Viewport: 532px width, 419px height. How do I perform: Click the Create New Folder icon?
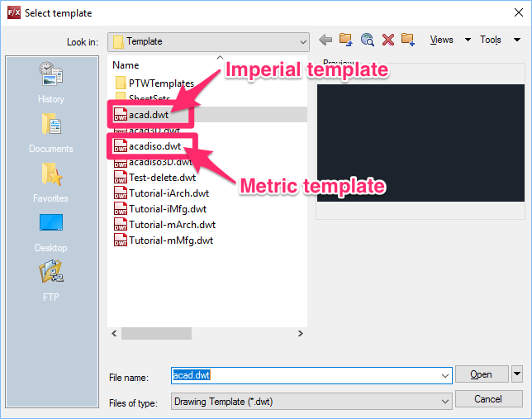tap(407, 40)
